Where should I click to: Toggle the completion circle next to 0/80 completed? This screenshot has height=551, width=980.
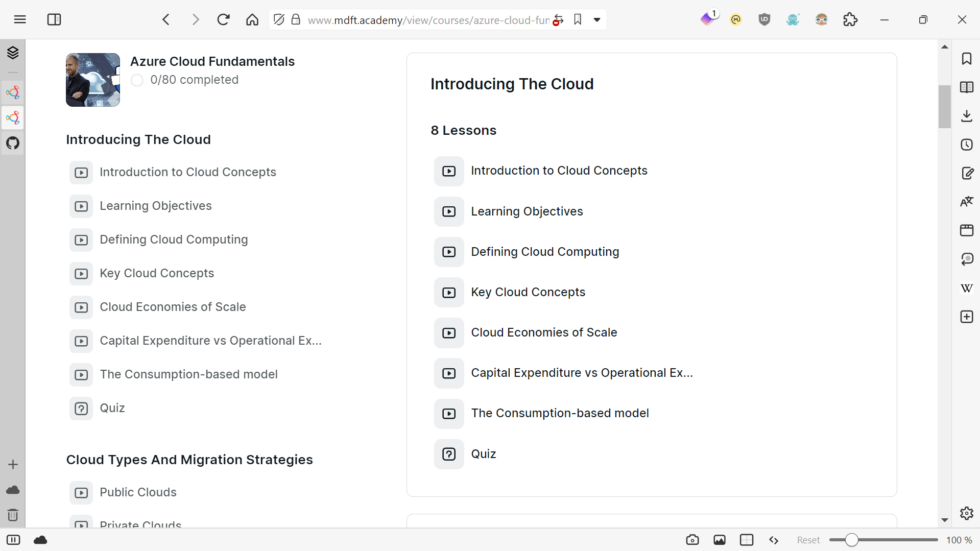(x=137, y=80)
